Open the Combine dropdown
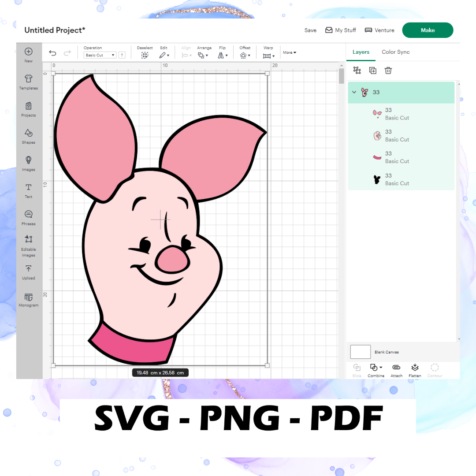The image size is (476, 476). pos(376,370)
